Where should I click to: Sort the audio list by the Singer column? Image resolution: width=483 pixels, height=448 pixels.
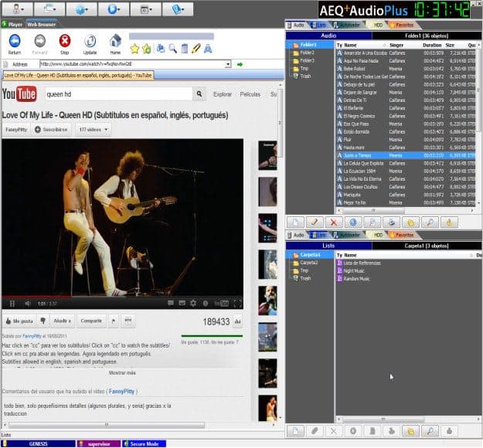click(x=396, y=46)
